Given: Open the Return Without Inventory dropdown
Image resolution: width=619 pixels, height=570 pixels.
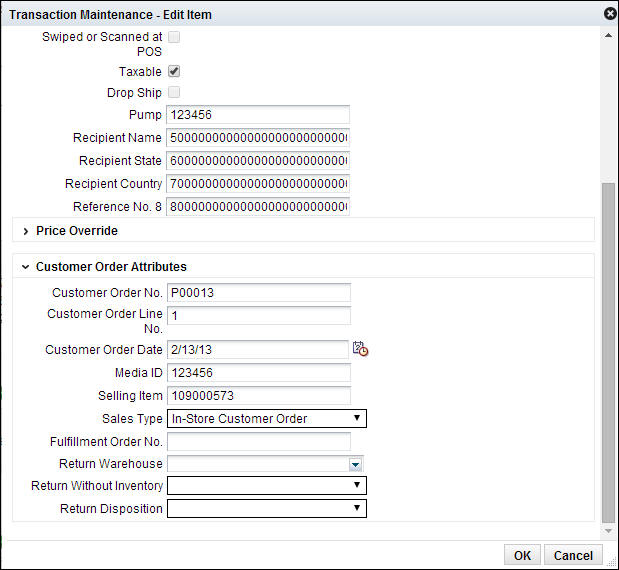Looking at the screenshot, I should coord(267,486).
